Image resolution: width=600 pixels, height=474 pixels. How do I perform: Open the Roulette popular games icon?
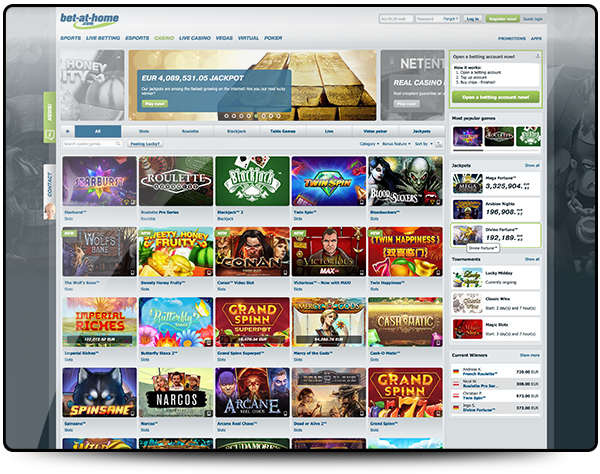point(499,137)
